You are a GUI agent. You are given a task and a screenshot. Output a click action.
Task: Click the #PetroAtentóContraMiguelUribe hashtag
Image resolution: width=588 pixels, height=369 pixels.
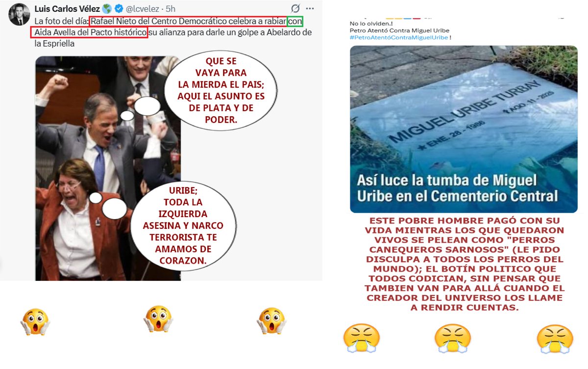399,38
